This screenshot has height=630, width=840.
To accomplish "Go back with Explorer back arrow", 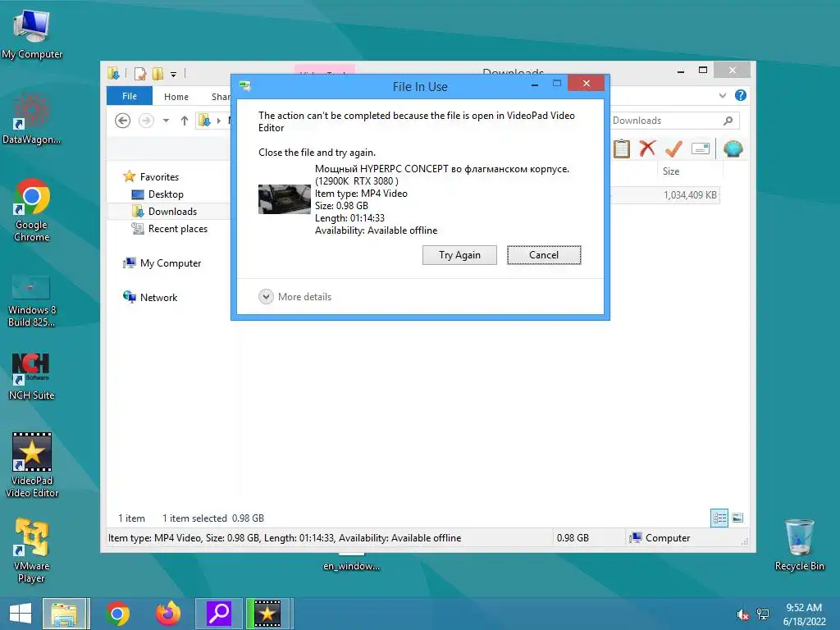I will point(123,121).
